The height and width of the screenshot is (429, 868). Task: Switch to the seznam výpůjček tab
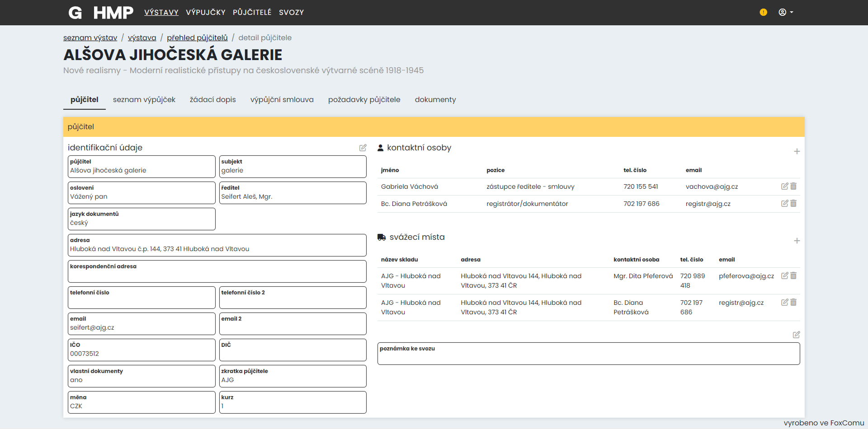[x=144, y=100]
